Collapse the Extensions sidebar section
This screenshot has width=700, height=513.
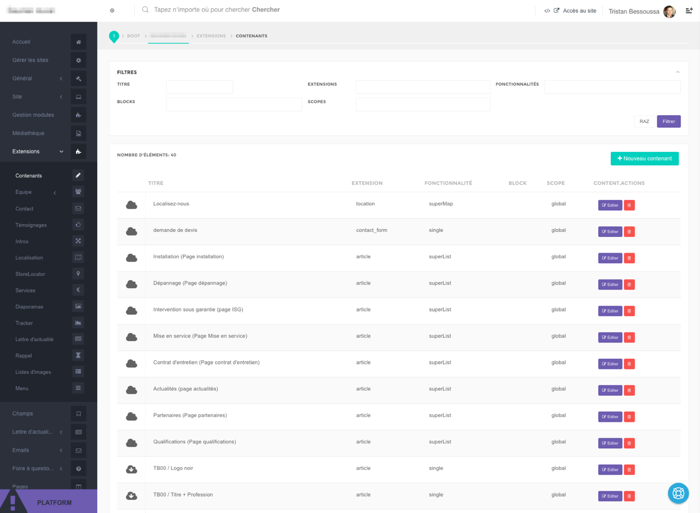[x=61, y=152]
